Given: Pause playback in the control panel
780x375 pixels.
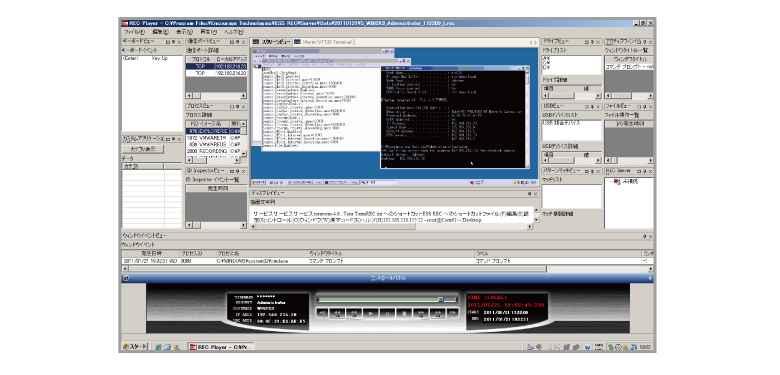Looking at the screenshot, I should [x=387, y=313].
